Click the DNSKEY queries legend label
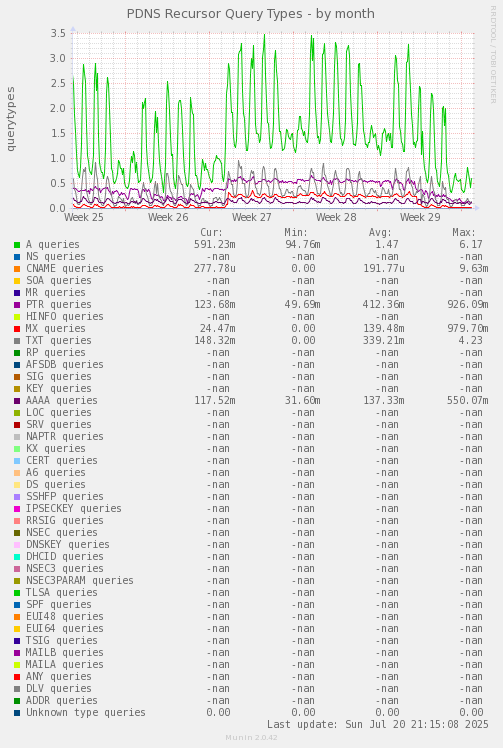 coord(68,545)
